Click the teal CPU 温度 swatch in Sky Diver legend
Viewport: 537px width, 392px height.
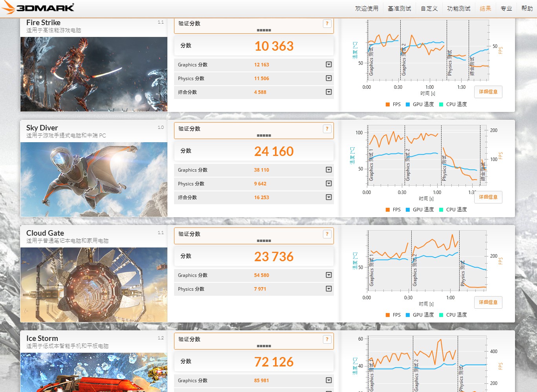coord(441,210)
